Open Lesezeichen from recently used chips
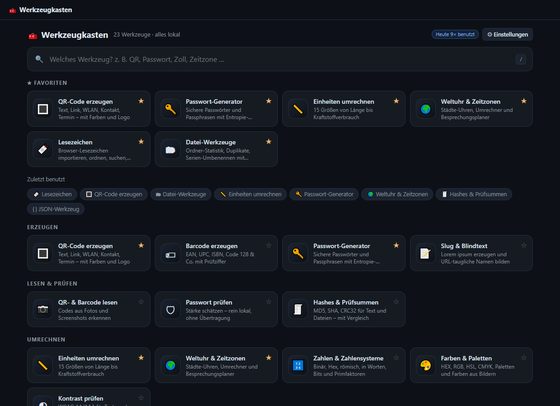The height and width of the screenshot is (406, 560). [52, 194]
